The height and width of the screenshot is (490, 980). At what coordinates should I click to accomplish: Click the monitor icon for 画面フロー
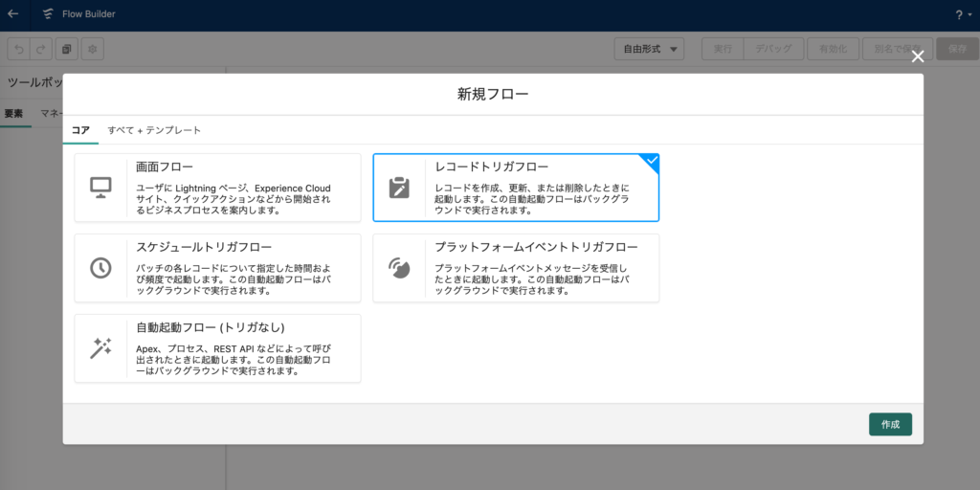101,188
